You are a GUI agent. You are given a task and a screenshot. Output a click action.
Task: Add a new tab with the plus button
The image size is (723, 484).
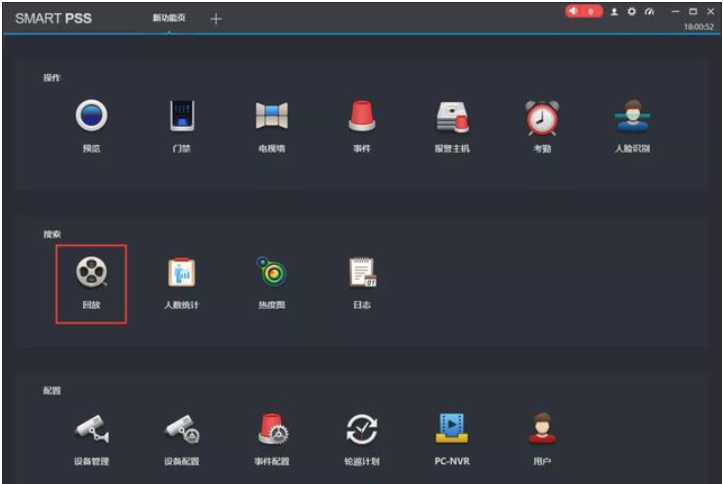216,18
